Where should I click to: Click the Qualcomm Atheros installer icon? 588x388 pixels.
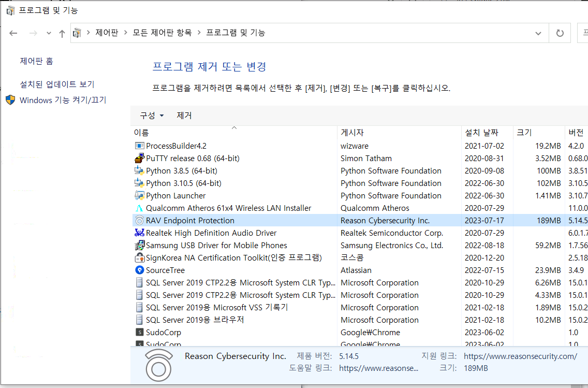pos(140,208)
